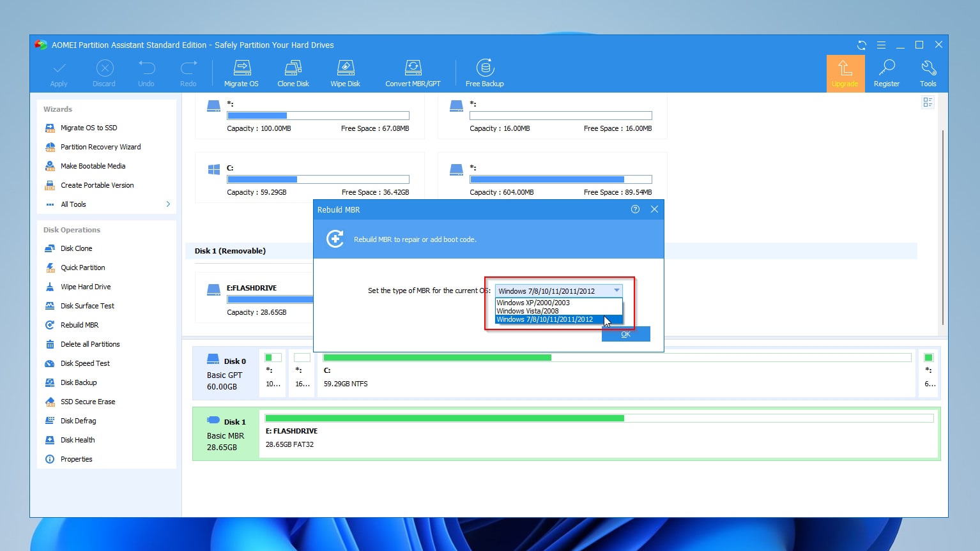Open Free Backup from toolbar
980x551 pixels.
coord(485,73)
